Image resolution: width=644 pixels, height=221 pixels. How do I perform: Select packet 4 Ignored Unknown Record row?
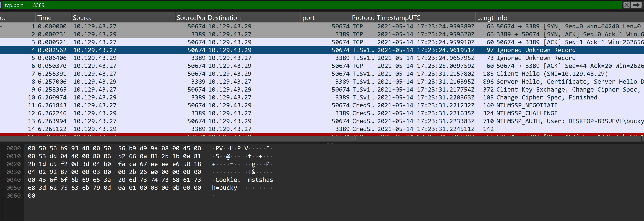coord(322,50)
